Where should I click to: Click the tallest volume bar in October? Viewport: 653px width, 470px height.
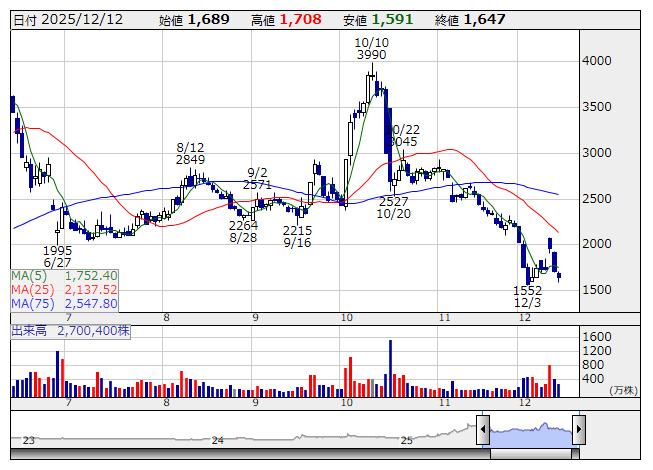pos(390,368)
